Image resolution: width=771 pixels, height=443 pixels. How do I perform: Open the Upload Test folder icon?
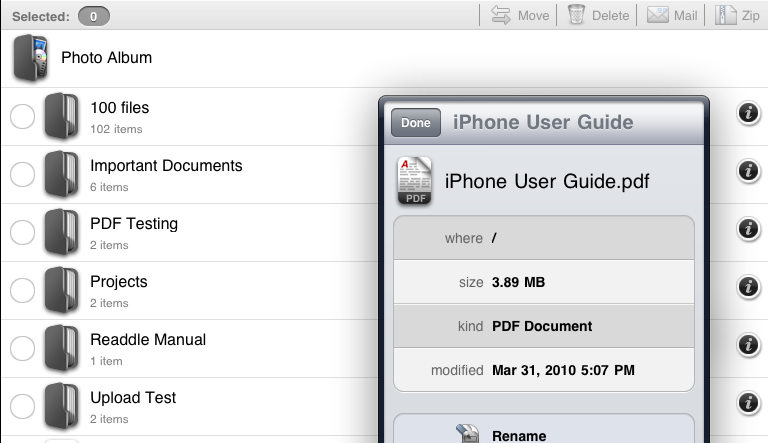click(61, 406)
